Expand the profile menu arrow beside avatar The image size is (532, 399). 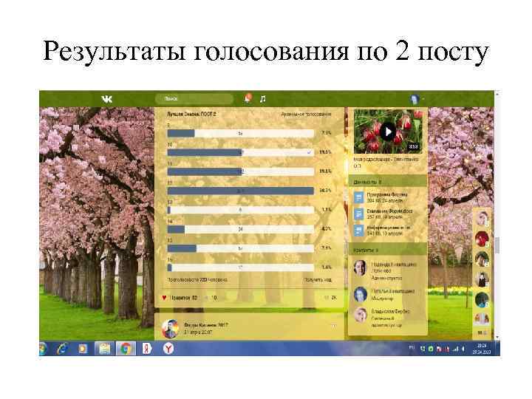423,99
